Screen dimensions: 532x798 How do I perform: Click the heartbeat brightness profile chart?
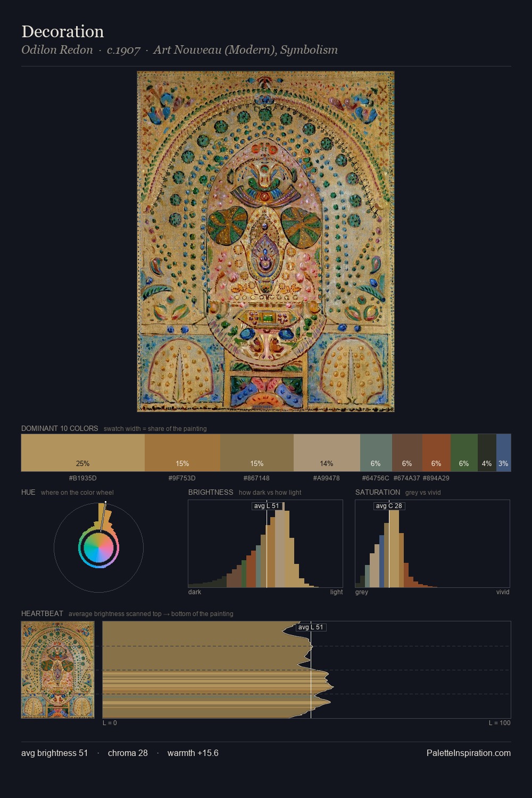coord(306,670)
